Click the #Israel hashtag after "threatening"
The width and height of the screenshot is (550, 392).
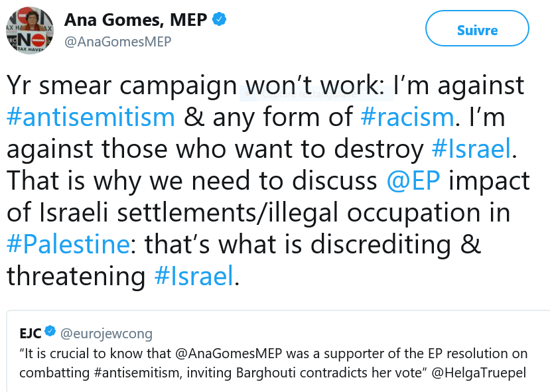[x=194, y=276]
